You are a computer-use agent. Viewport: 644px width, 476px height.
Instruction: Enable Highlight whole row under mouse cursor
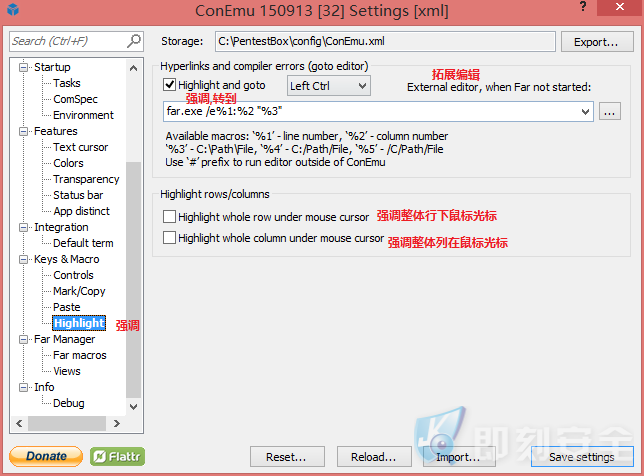(170, 216)
